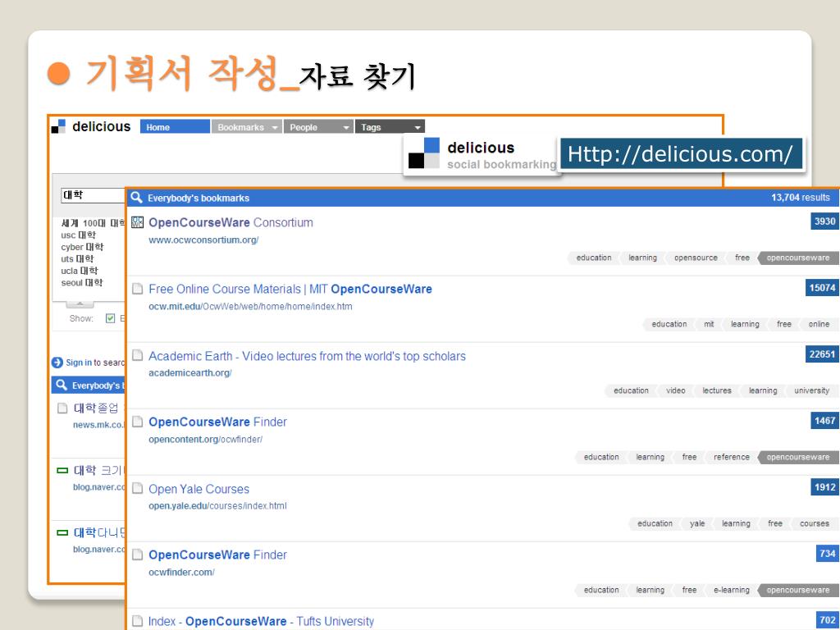Click the delicious logo icon in header
This screenshot has width=840, height=630.
coord(57,127)
